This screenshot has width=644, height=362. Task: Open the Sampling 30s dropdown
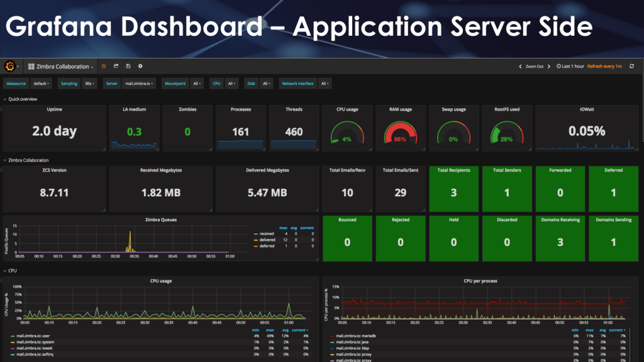pyautogui.click(x=89, y=84)
